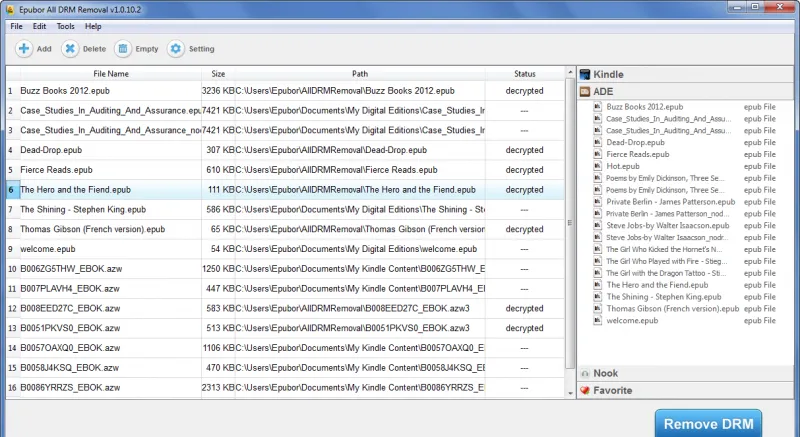
Task: Click The Girl Who Kicked the Hornet's Nest entry
Action: [684, 249]
